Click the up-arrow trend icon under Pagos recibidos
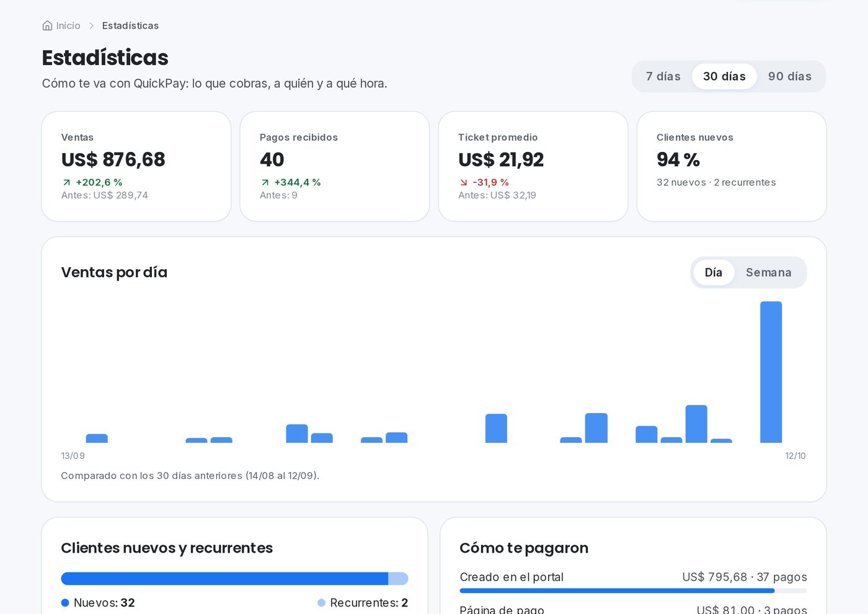The width and height of the screenshot is (868, 614). [x=265, y=182]
